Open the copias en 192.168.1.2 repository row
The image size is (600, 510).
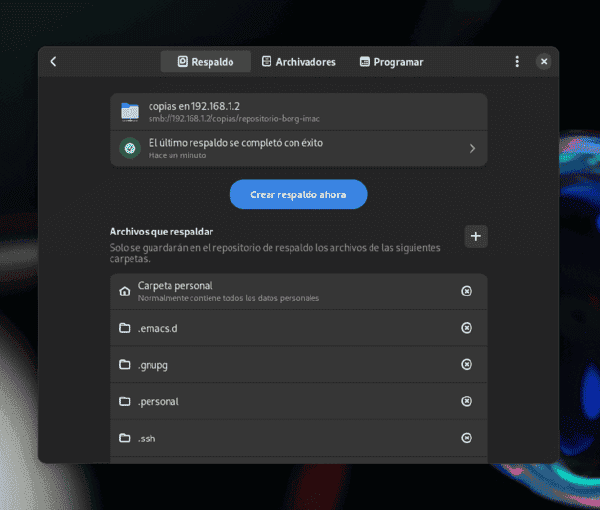pos(298,112)
